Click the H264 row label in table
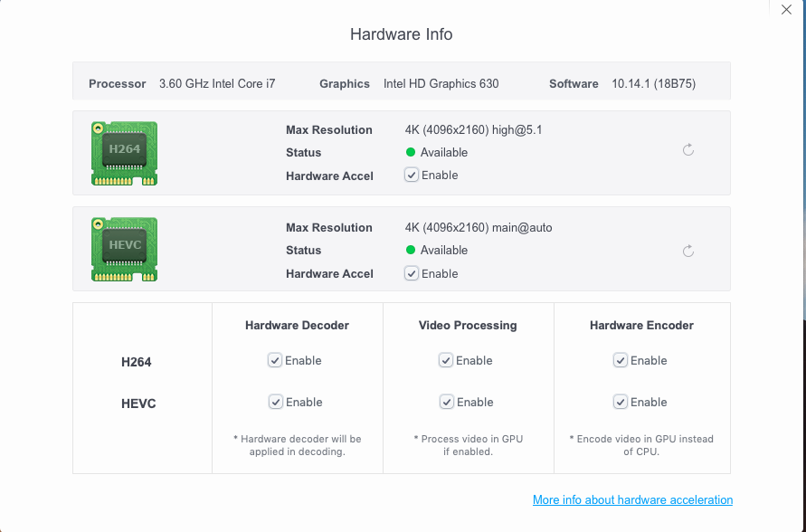The height and width of the screenshot is (532, 806). point(137,362)
